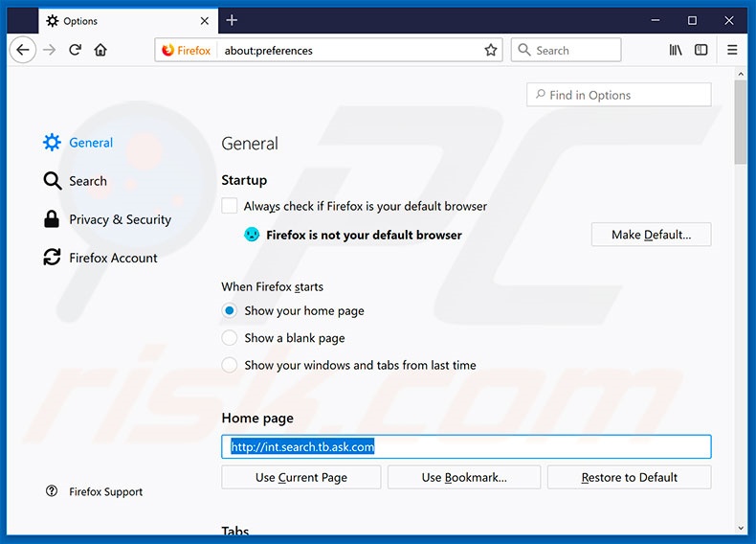Click the Home page URL input field
Viewport: 756px width, 544px height.
pos(466,446)
